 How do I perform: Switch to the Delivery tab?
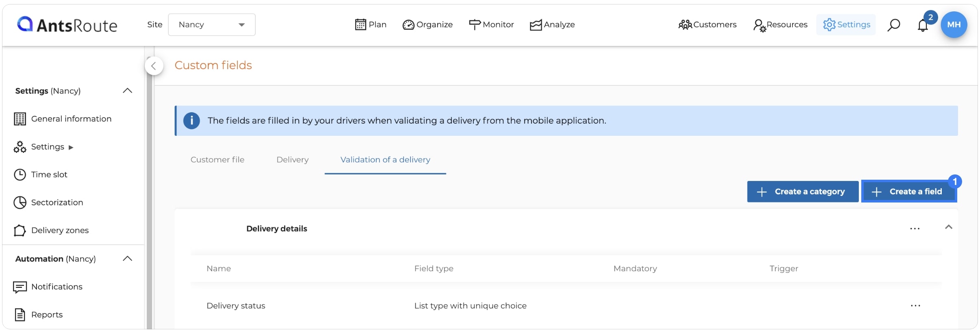point(292,160)
